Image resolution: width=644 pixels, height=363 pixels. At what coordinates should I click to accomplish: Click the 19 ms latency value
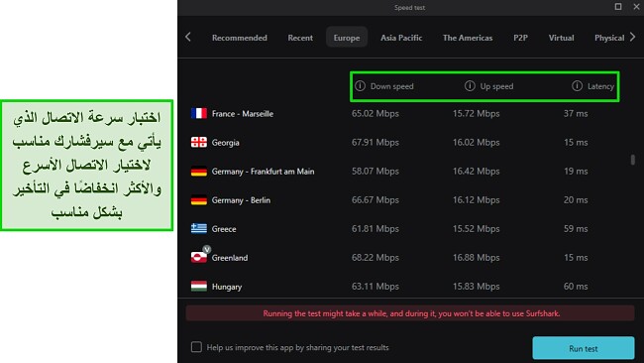576,171
